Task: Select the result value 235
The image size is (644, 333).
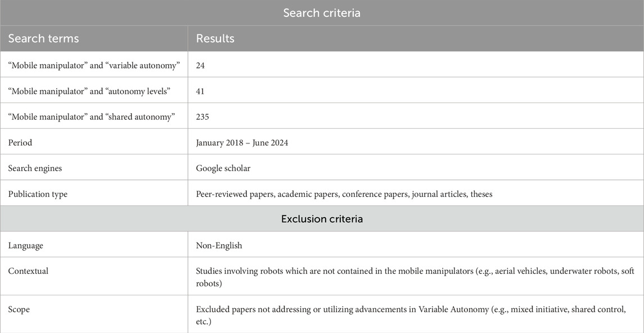Action: [203, 116]
